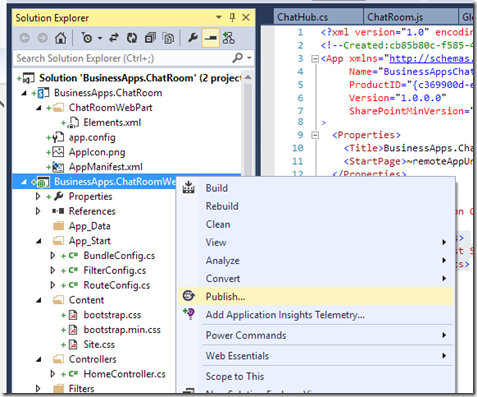The height and width of the screenshot is (397, 477).
Task: Click Solution Explorer scrollbar up arrow
Action: click(248, 77)
